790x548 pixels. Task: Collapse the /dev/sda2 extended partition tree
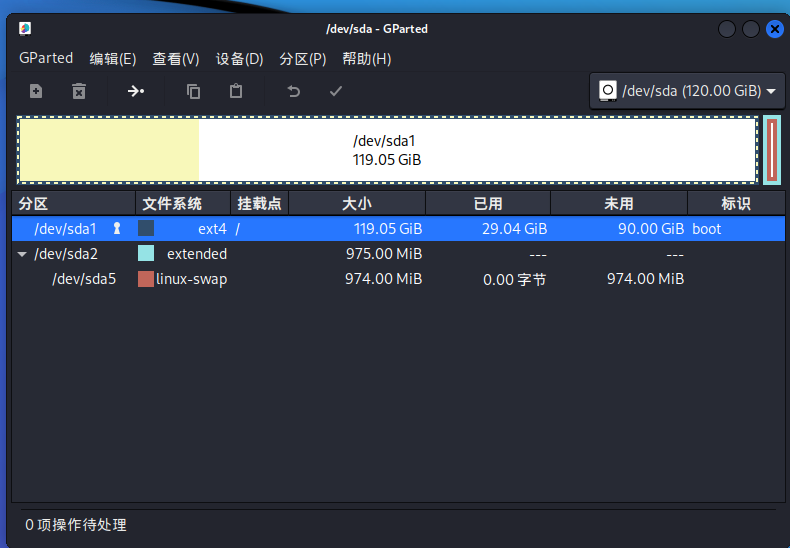tap(22, 254)
